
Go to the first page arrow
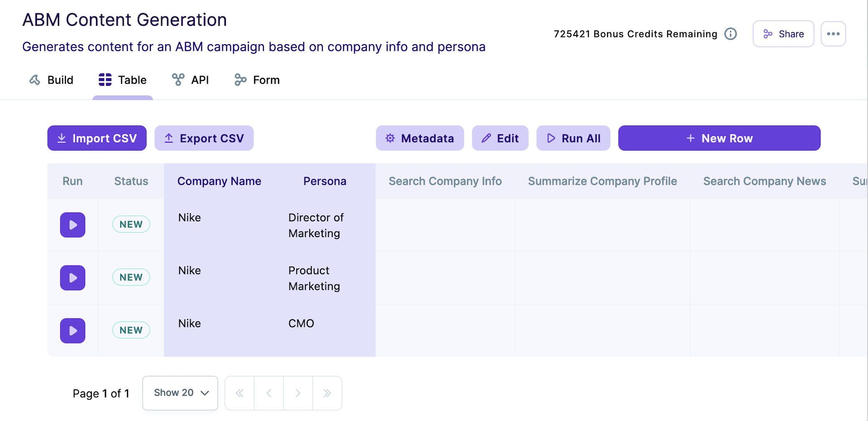coord(240,393)
